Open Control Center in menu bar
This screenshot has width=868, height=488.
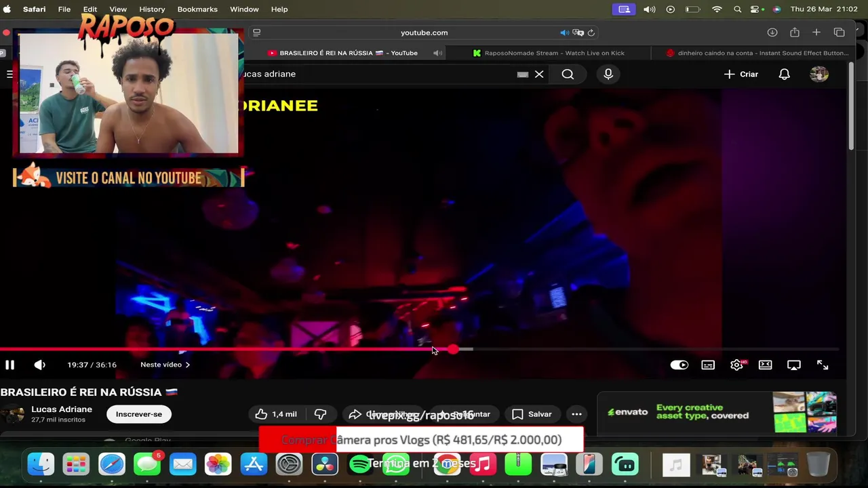coord(756,9)
